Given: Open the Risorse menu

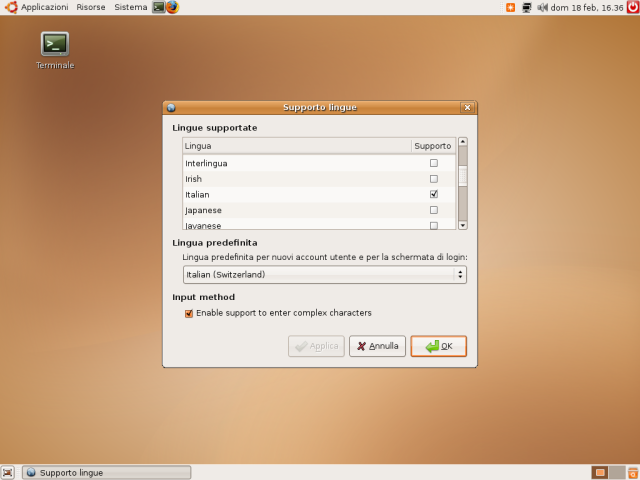Looking at the screenshot, I should click(91, 7).
